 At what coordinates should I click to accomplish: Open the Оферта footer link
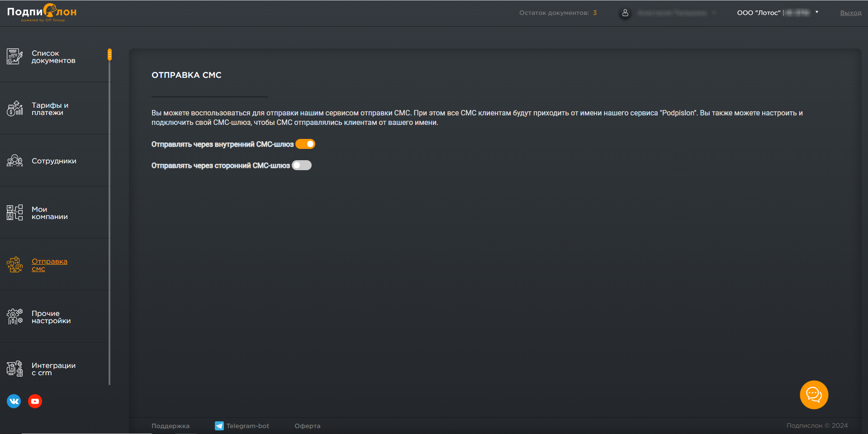coord(307,426)
